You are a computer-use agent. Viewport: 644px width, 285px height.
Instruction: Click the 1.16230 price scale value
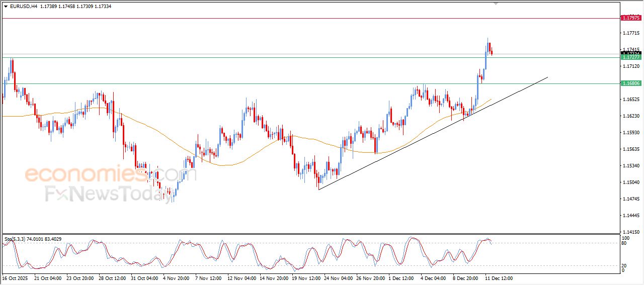tap(631, 116)
